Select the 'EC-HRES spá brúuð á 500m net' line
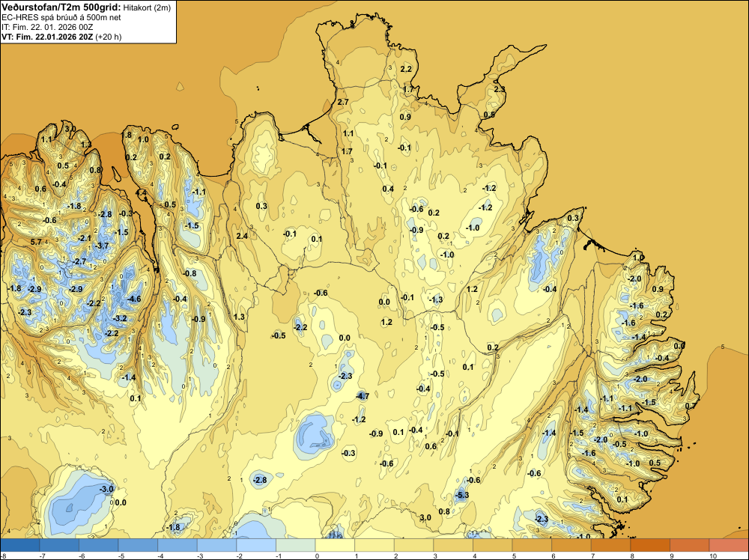The height and width of the screenshot is (560, 749). tap(61, 18)
